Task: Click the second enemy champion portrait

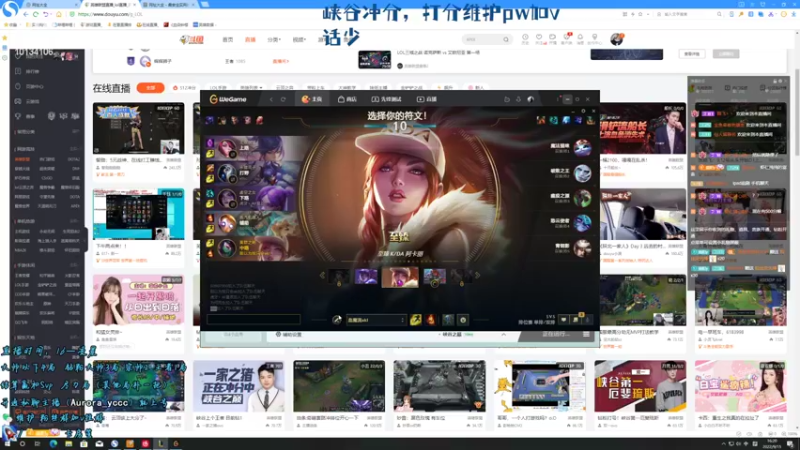Action: (x=582, y=173)
